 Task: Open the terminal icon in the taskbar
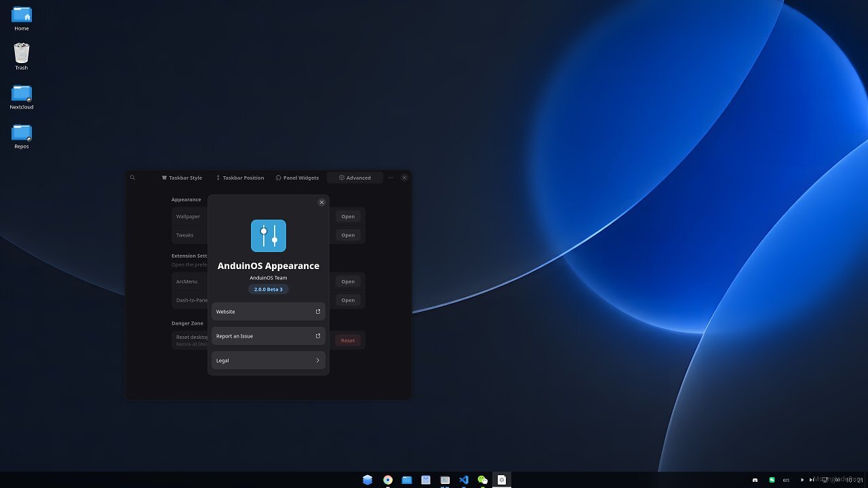445,480
